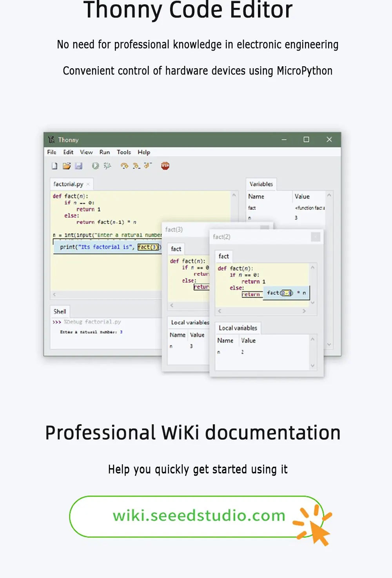The width and height of the screenshot is (392, 578).
Task: Click down arrow of fact(2) local variables scrollbar
Action: [312, 365]
